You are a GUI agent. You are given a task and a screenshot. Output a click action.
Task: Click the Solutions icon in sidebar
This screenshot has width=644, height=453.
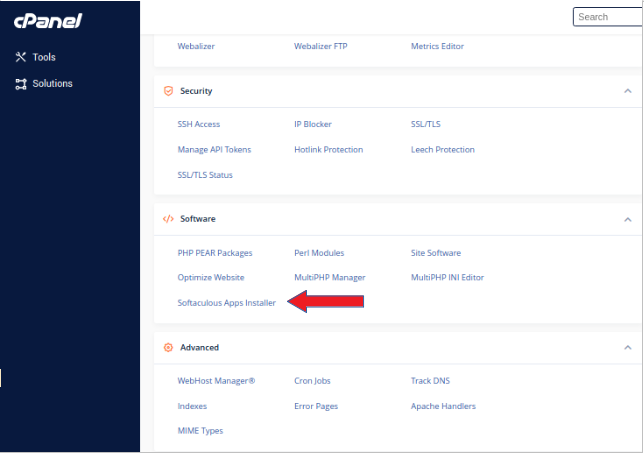pyautogui.click(x=21, y=84)
